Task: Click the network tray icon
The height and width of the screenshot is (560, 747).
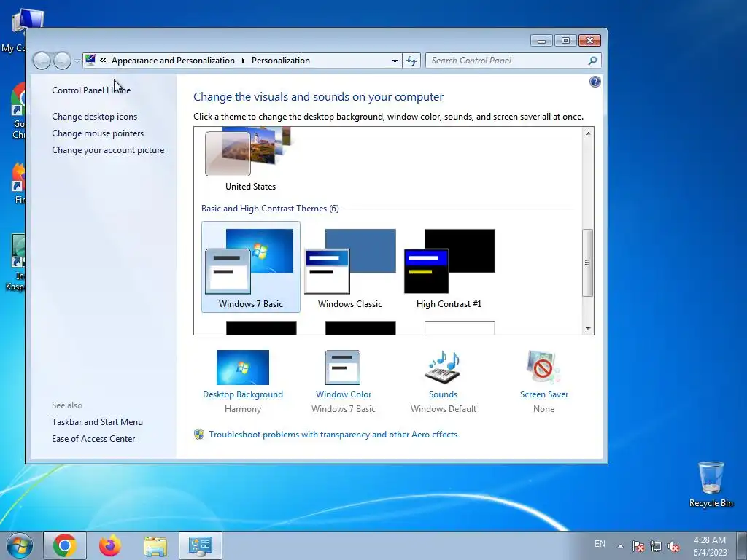Action: (x=656, y=546)
